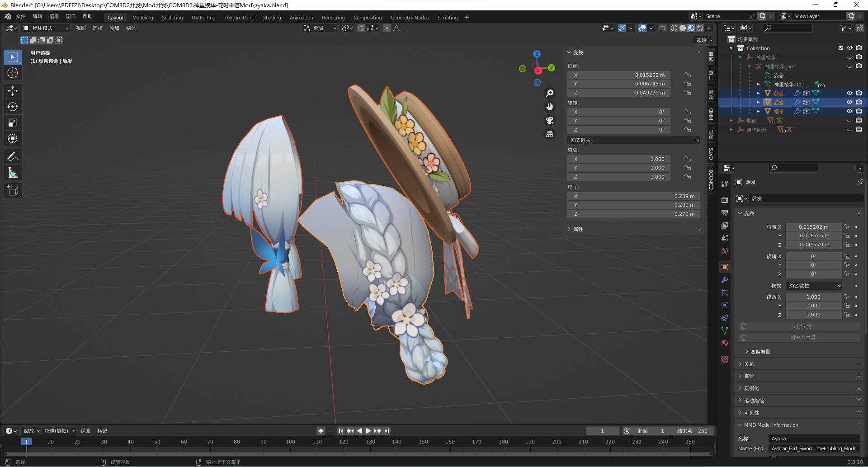Open the Physics properties tab
868x467 pixels.
725,305
